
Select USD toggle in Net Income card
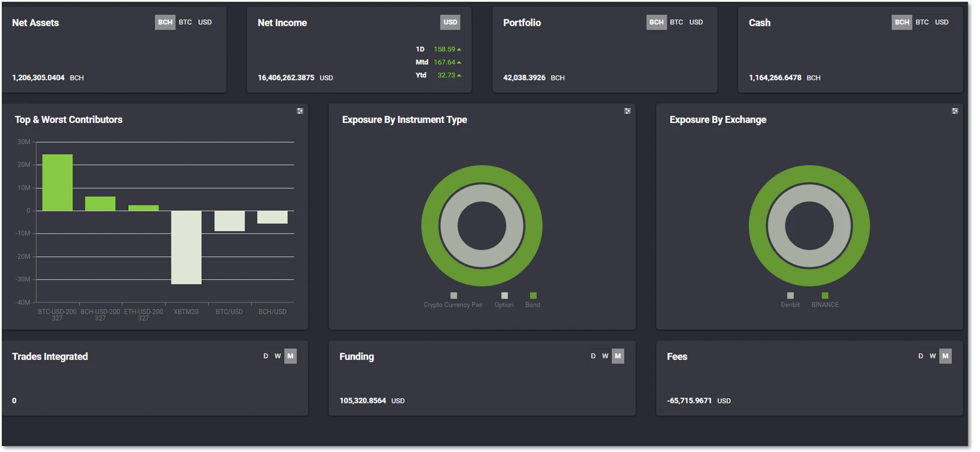(450, 22)
